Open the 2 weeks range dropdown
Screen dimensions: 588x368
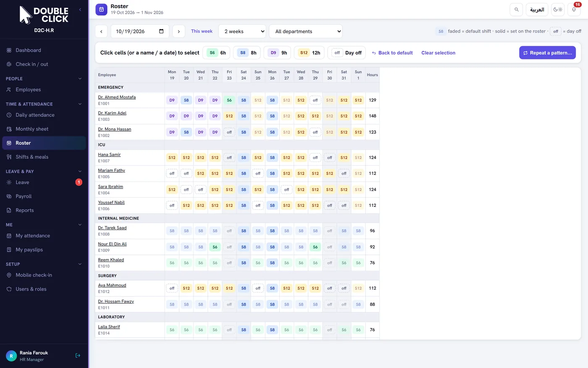(242, 32)
